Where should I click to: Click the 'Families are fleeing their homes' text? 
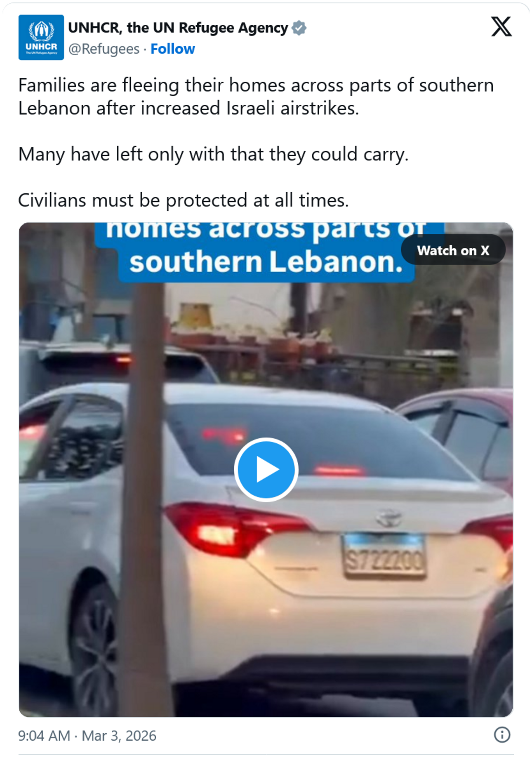[x=256, y=97]
